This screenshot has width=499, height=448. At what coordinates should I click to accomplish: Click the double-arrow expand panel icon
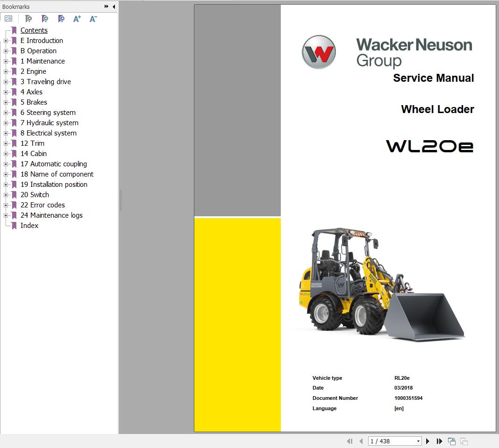click(106, 7)
